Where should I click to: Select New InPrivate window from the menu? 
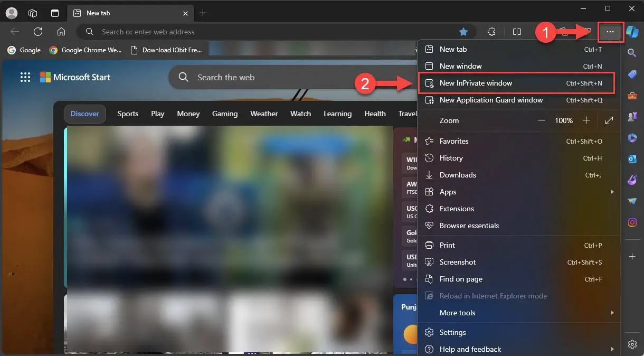pyautogui.click(x=476, y=83)
